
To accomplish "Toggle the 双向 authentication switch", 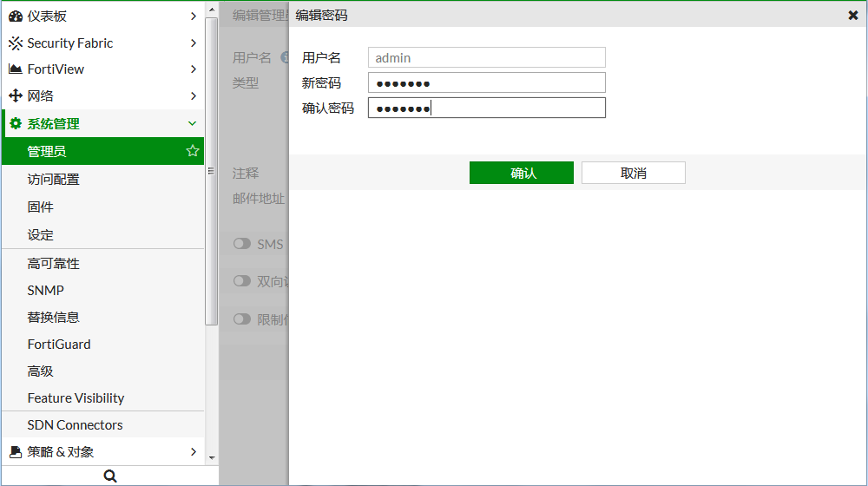I will 242,281.
